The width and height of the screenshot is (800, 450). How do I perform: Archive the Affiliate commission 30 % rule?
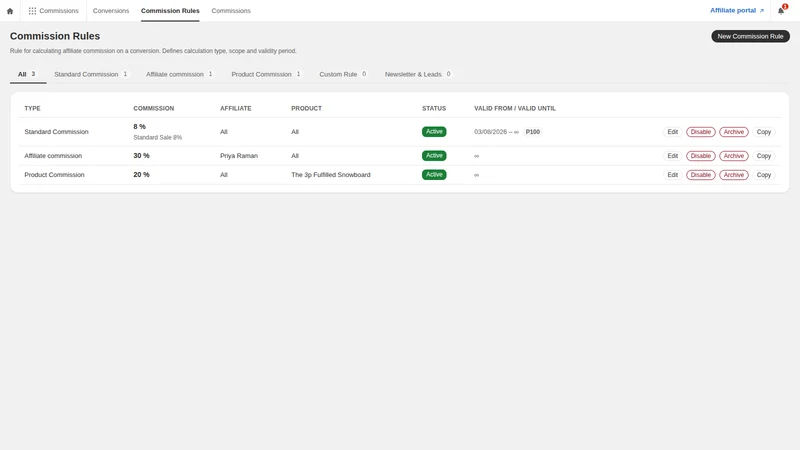pyautogui.click(x=734, y=156)
